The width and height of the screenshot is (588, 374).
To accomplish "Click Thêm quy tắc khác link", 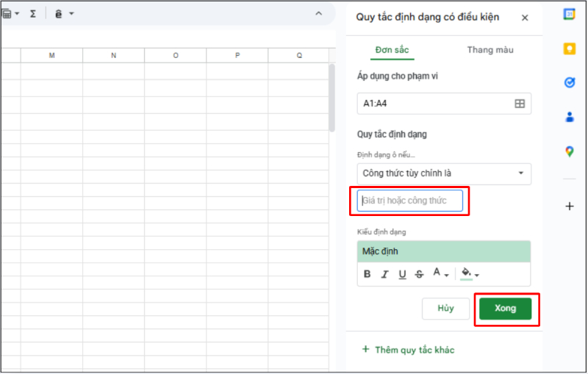I will click(408, 350).
